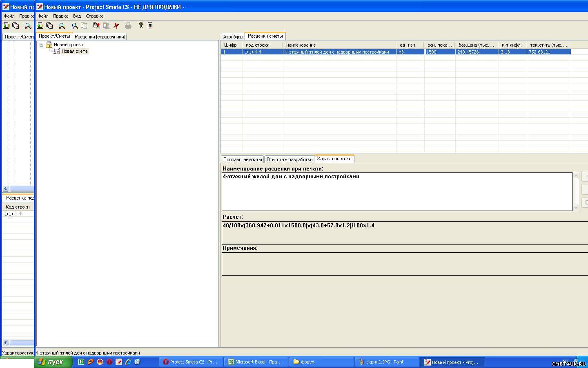Click the scroll-down arrow beside the name text box
The height and width of the screenshot is (368, 588).
click(x=576, y=208)
